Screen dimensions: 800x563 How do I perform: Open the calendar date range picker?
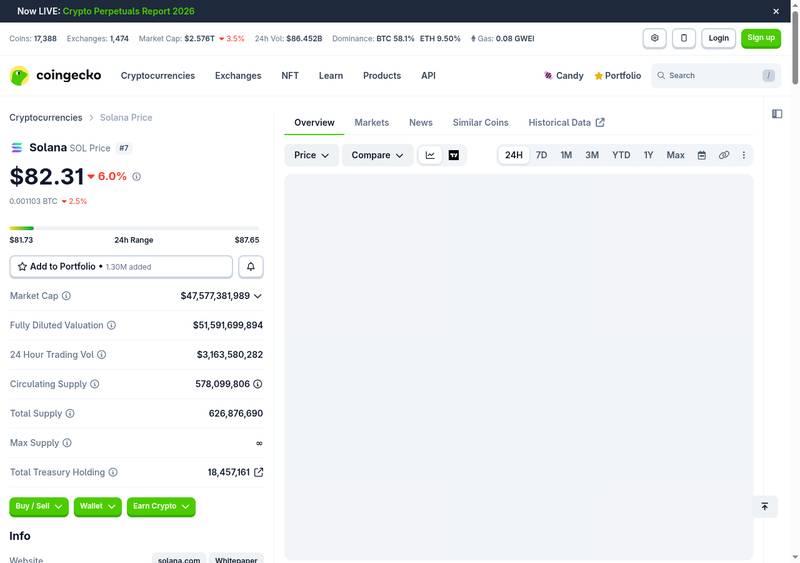coord(702,155)
